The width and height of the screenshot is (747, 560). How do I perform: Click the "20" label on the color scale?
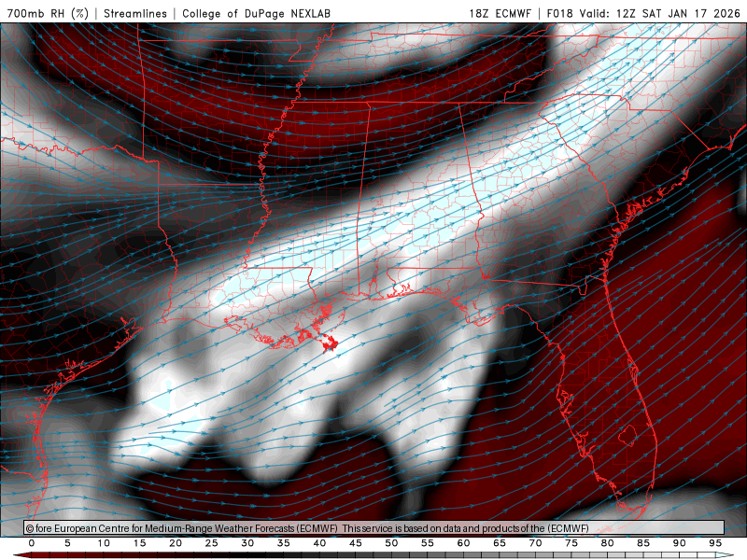tap(176, 543)
